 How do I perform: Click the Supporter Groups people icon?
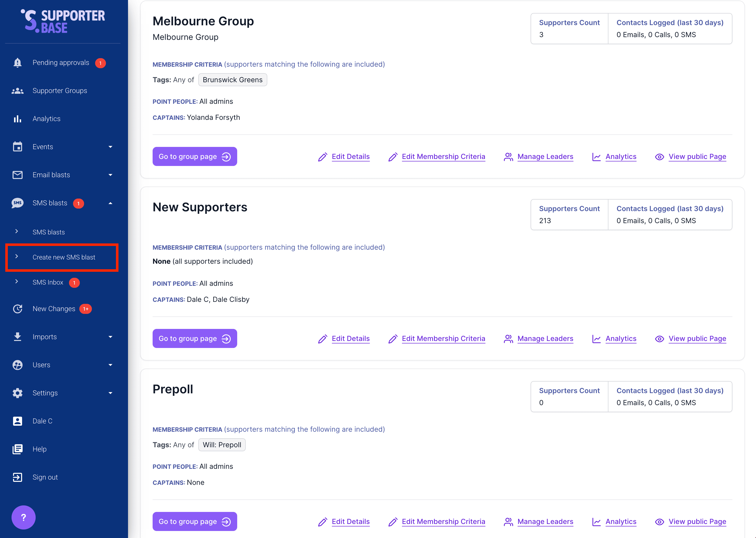(18, 91)
